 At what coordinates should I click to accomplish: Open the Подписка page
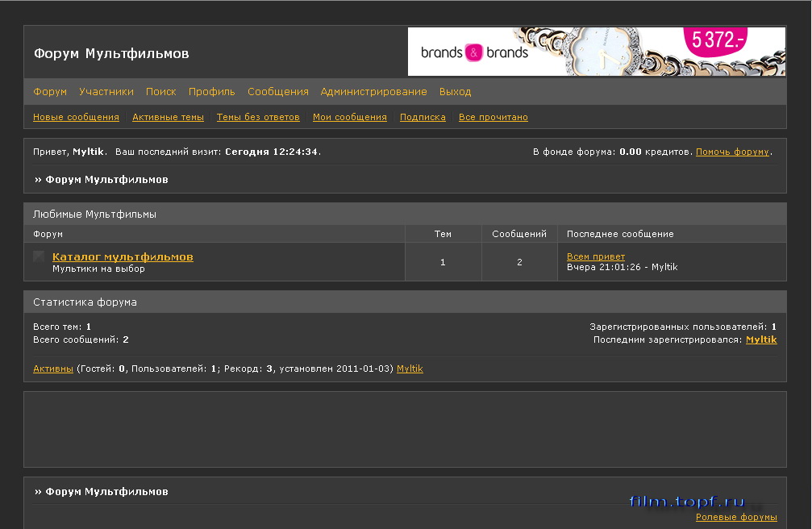[423, 116]
